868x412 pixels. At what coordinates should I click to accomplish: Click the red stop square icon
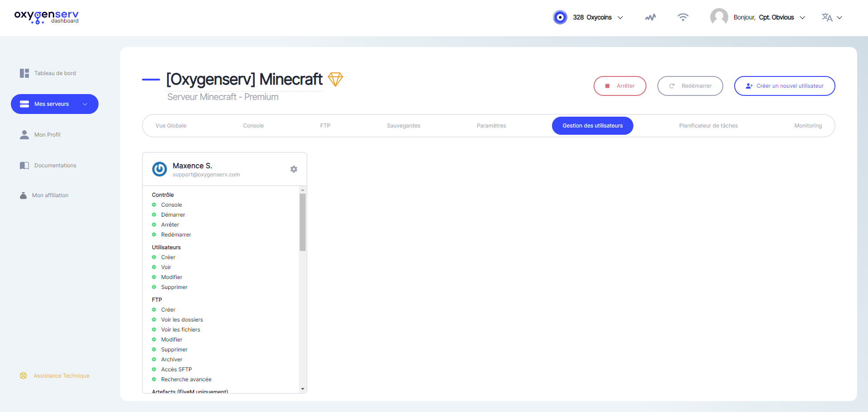[608, 86]
